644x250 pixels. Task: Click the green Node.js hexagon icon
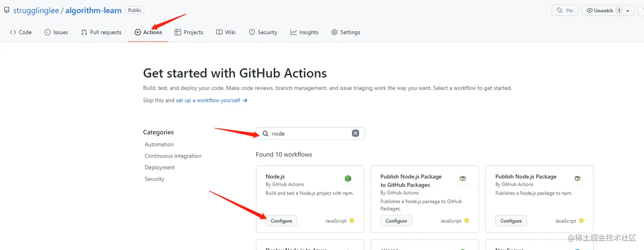click(348, 178)
